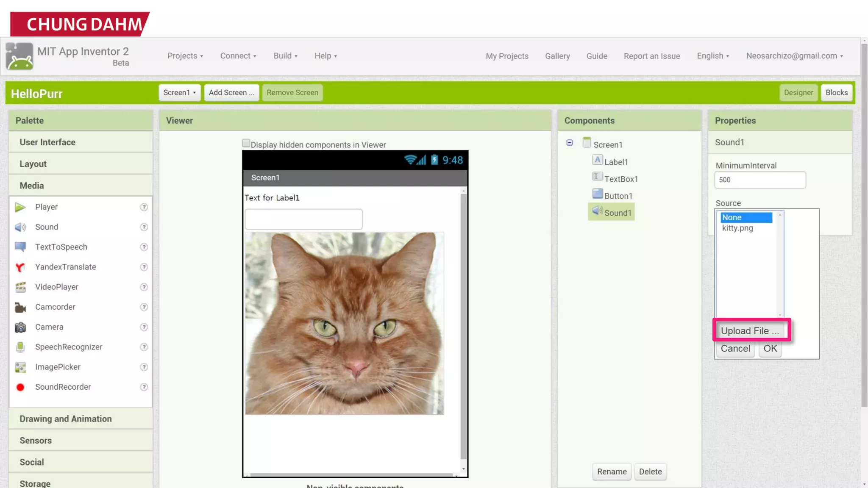868x488 pixels.
Task: Expand the English language dropdown
Action: coord(713,56)
